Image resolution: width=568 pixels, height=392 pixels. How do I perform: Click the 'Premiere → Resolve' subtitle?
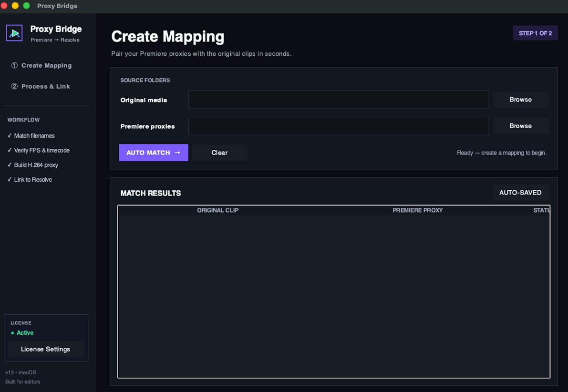tap(55, 40)
